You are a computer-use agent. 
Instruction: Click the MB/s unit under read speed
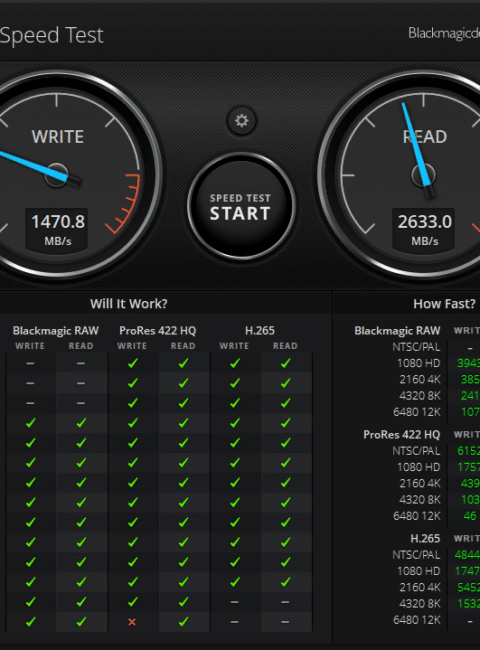coord(424,241)
